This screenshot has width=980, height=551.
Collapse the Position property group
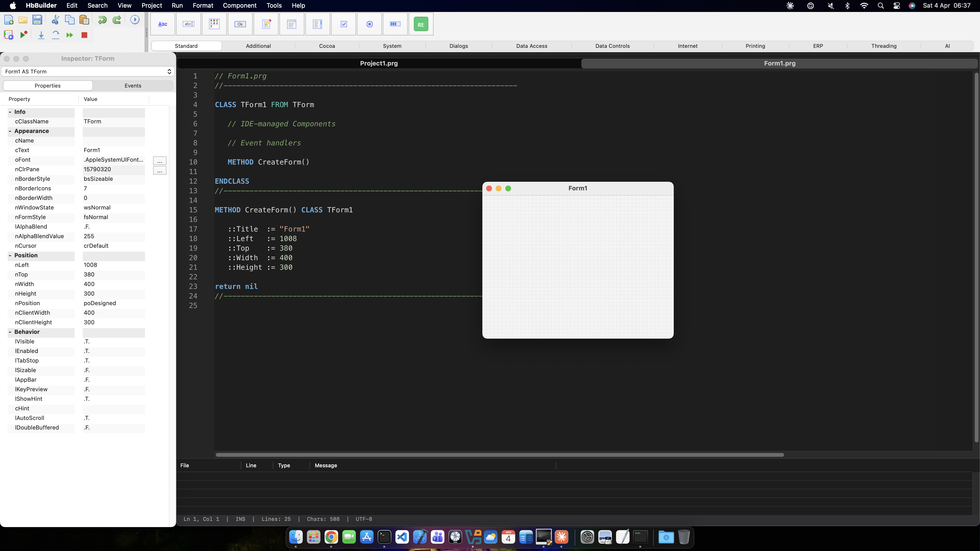(10, 255)
